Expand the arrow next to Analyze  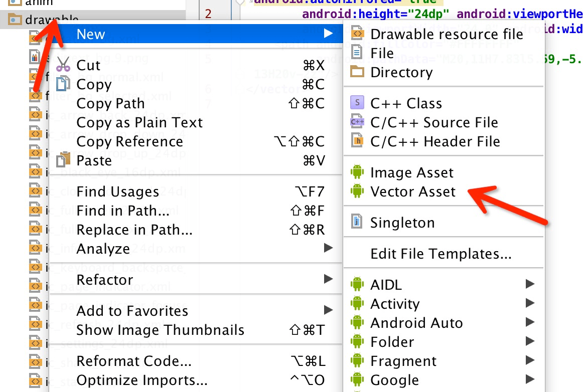point(328,248)
